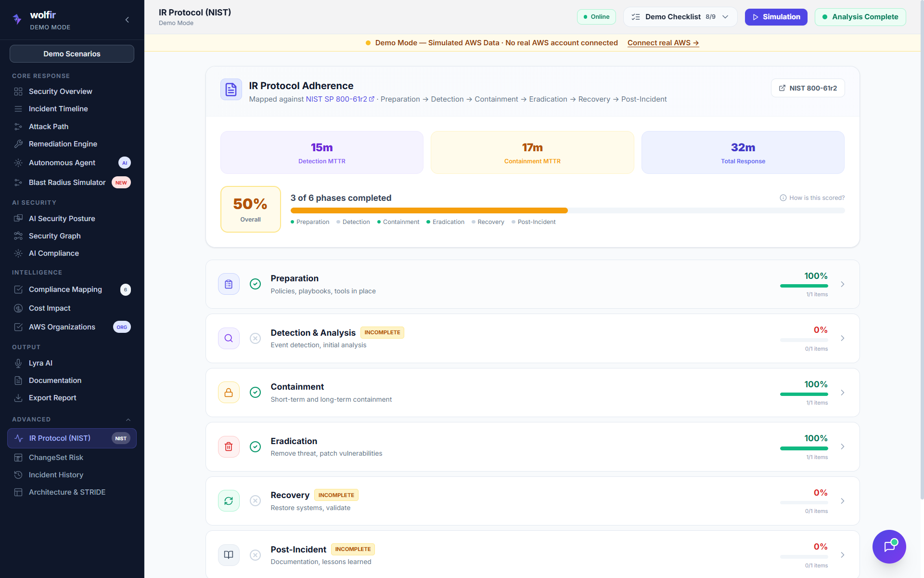Open the Demo Checklist 8/9 dropdown
This screenshot has height=578, width=924.
680,17
